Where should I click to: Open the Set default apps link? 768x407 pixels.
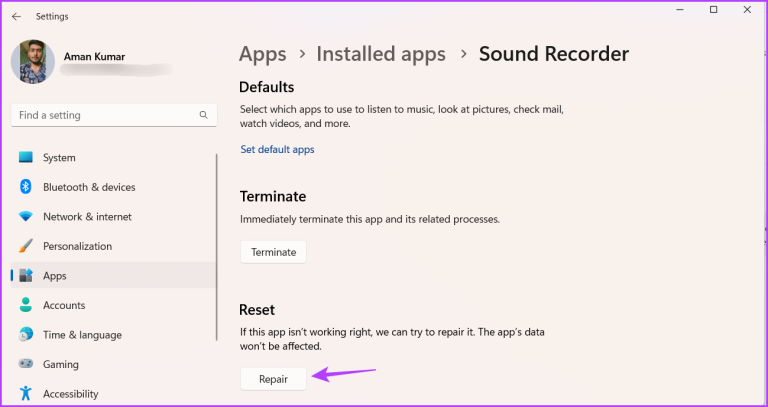(277, 149)
